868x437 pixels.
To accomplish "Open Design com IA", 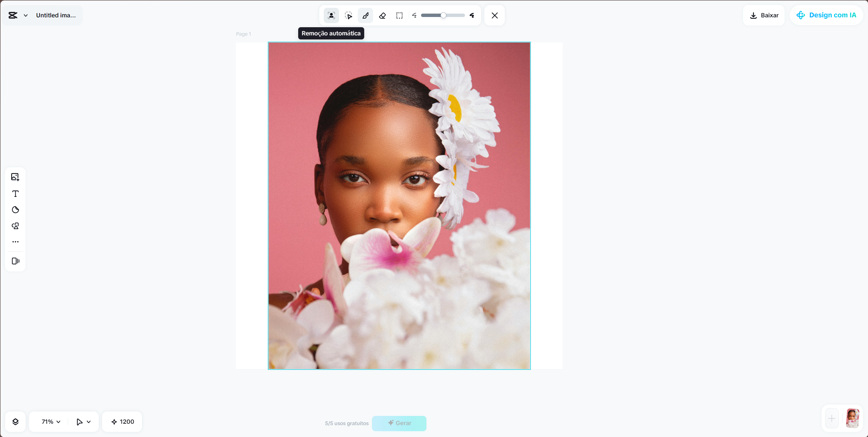I will click(x=826, y=15).
